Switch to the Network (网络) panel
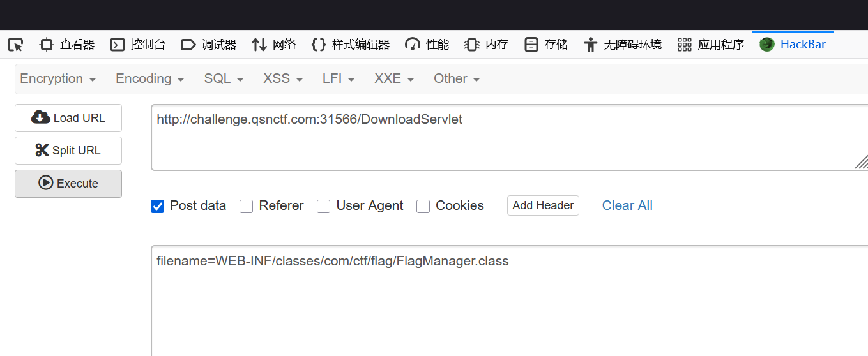 point(274,45)
